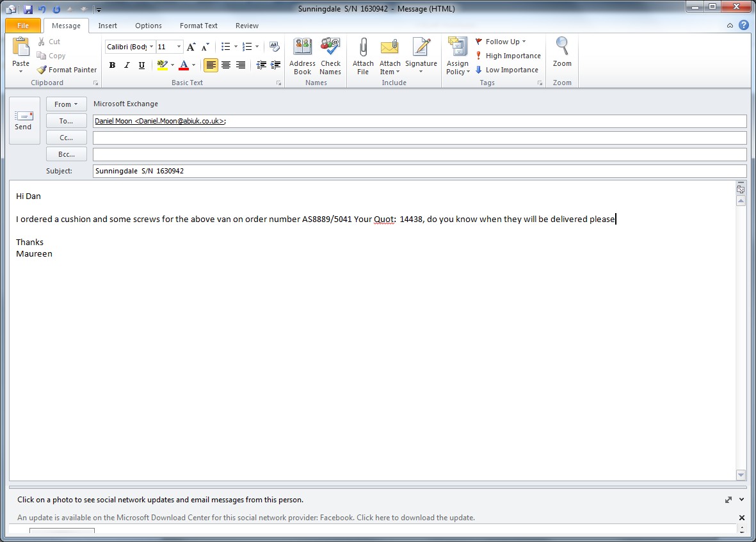Viewport: 756px width, 542px height.
Task: Switch to the Format Text tab
Action: click(198, 26)
